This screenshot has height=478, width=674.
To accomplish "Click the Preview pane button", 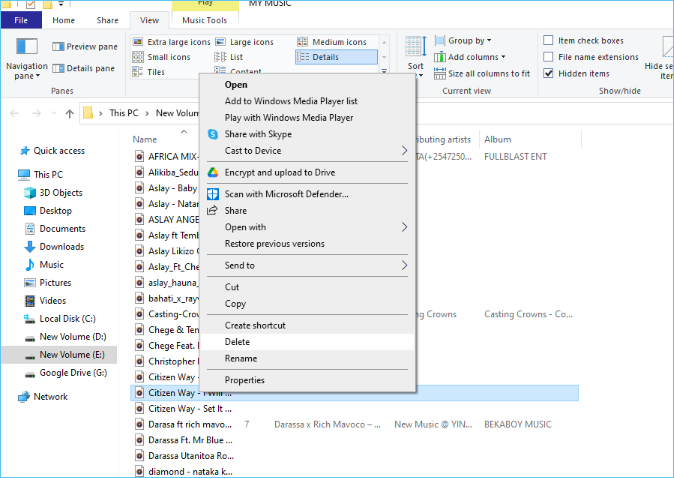I will pos(85,46).
